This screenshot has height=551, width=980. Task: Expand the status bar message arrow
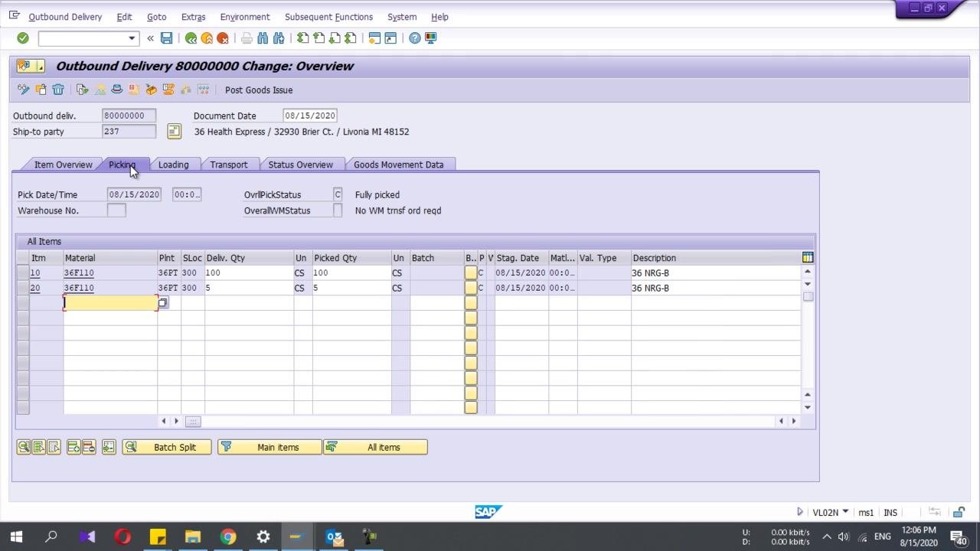(800, 512)
